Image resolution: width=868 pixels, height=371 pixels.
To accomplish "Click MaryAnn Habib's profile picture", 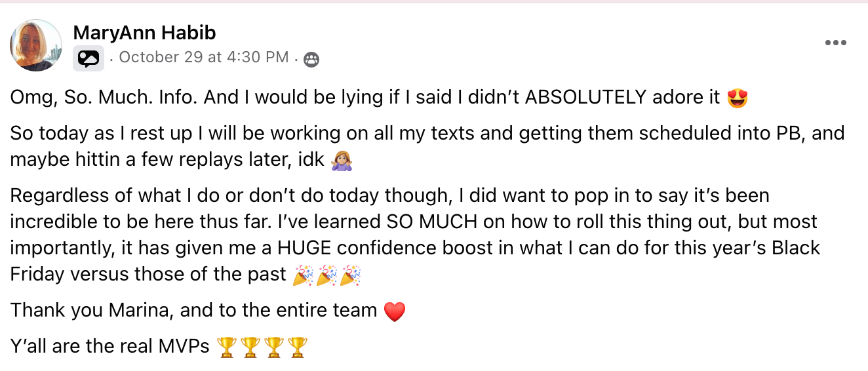I will (x=36, y=45).
